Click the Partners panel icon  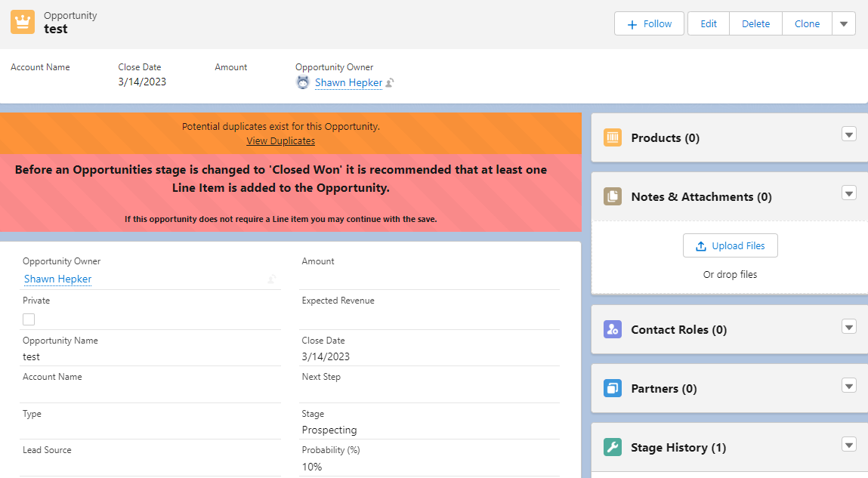click(613, 389)
